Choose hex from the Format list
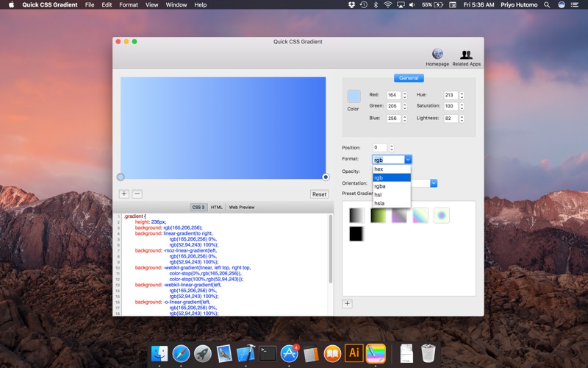Viewport: 588px width, 368px height. click(379, 169)
